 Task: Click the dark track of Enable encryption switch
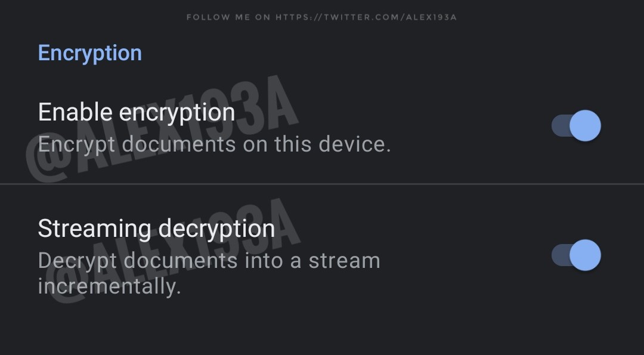click(560, 126)
